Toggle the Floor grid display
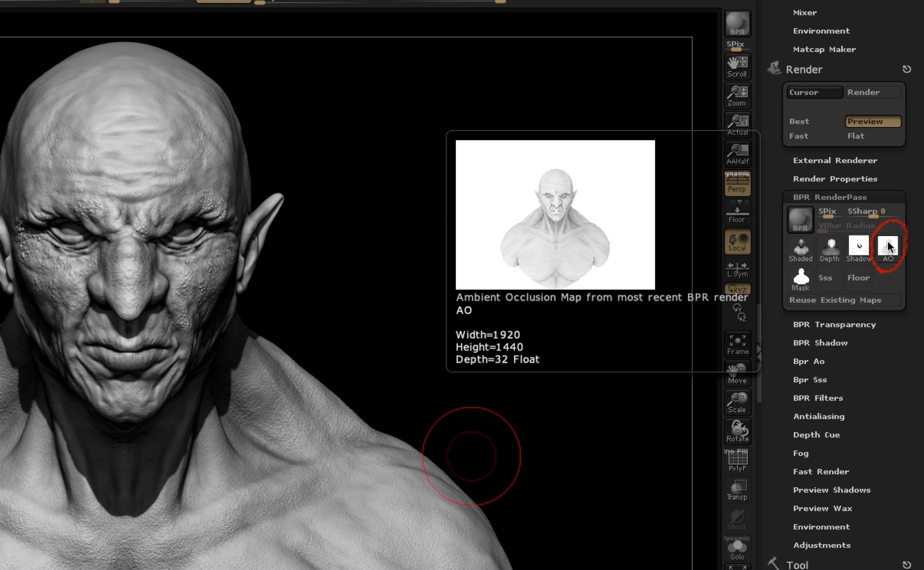924x570 pixels. pos(737,213)
